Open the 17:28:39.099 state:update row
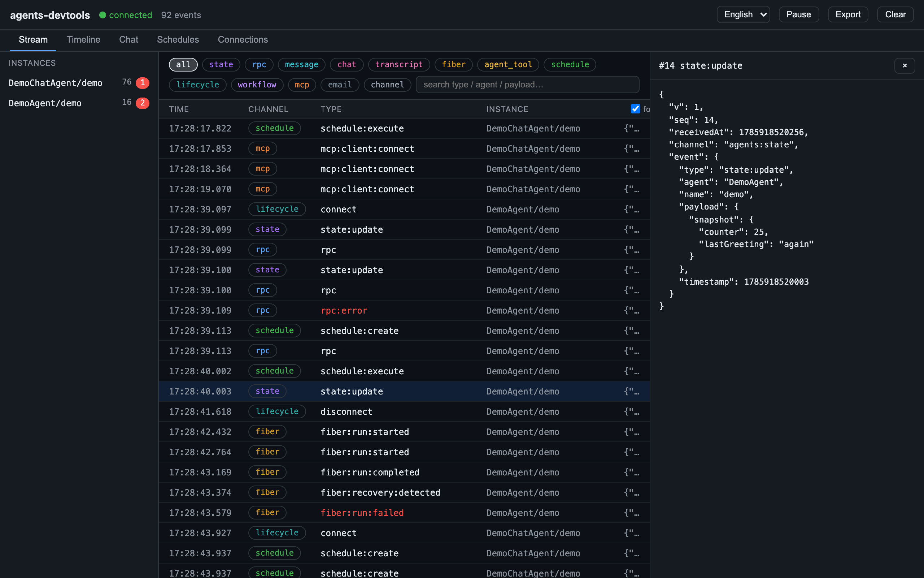 pyautogui.click(x=404, y=230)
